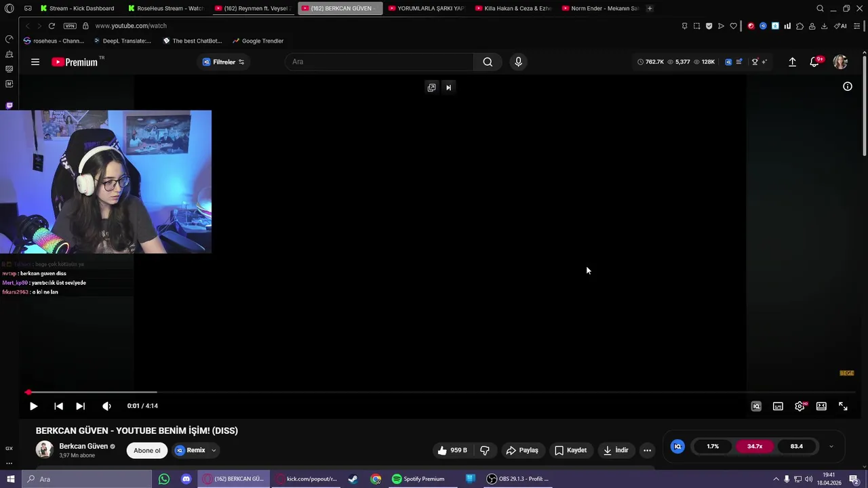This screenshot has width=868, height=488.
Task: Show video info card icon
Action: pos(847,86)
